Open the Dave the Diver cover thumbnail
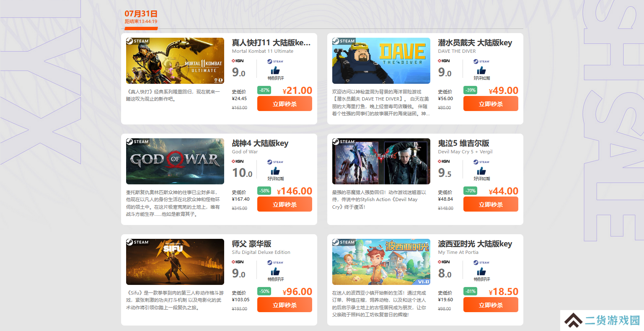Image resolution: width=644 pixels, height=331 pixels. point(381,61)
